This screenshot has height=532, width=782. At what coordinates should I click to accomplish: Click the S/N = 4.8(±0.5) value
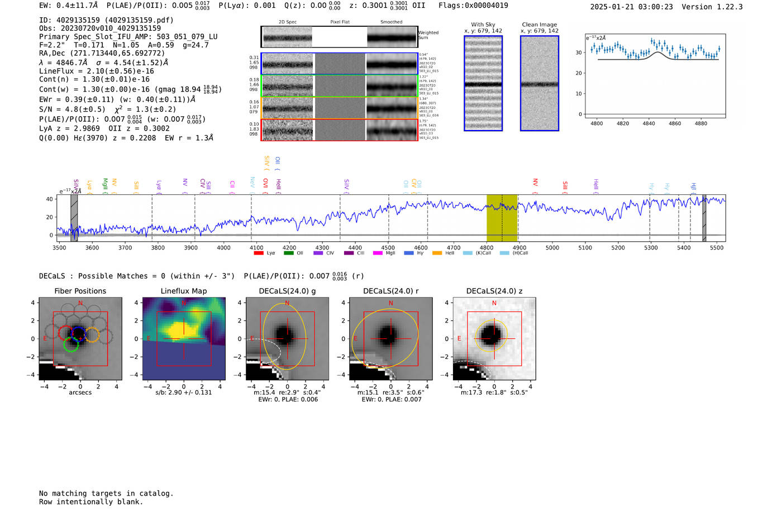pyautogui.click(x=72, y=109)
